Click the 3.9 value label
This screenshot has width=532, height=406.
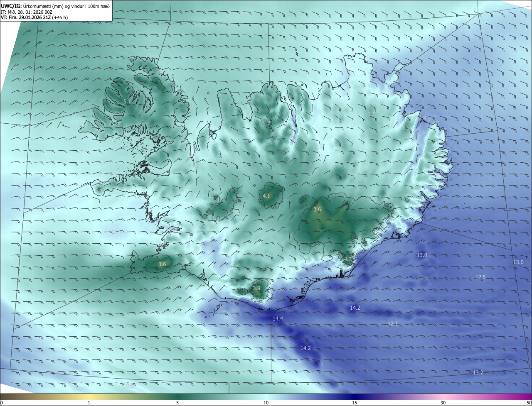pos(256,288)
